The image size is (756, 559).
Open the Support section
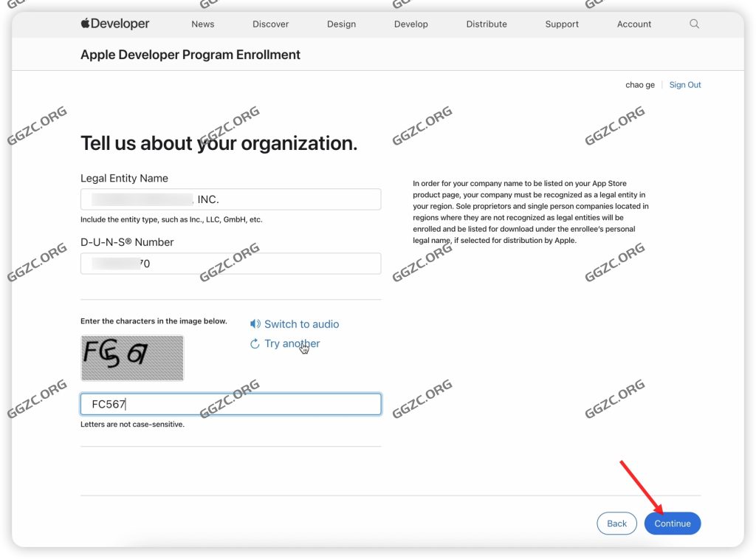point(561,24)
